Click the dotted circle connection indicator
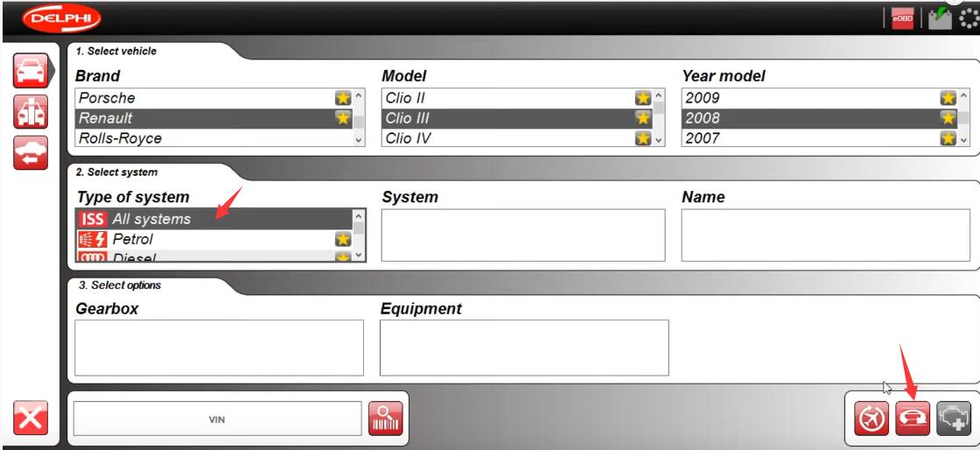The image size is (980, 450). (970, 18)
